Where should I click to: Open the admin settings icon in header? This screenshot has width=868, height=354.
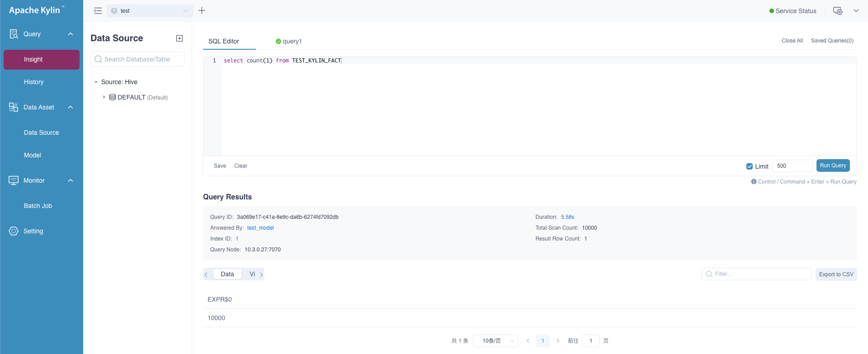[x=838, y=11]
